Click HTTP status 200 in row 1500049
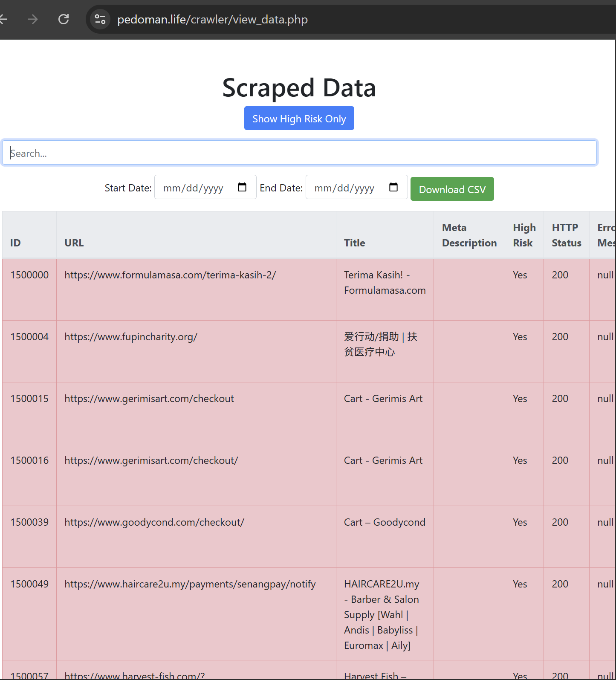Screen dimensions: 616x680 (560, 584)
